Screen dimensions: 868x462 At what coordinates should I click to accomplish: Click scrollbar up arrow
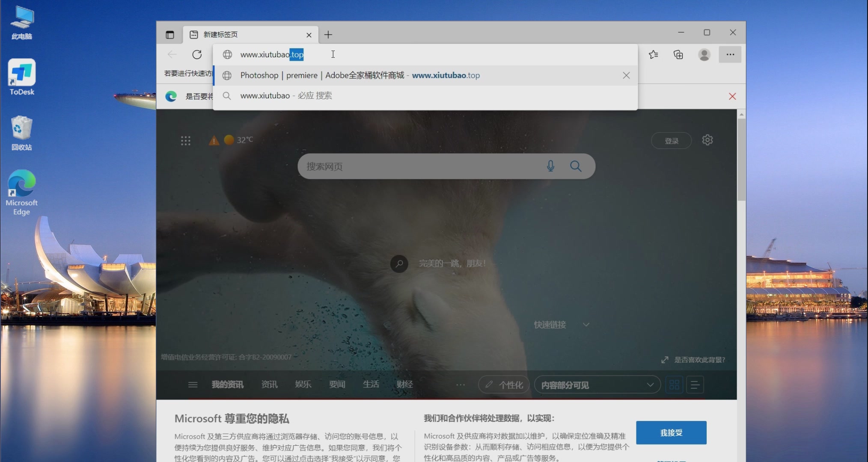(x=741, y=114)
